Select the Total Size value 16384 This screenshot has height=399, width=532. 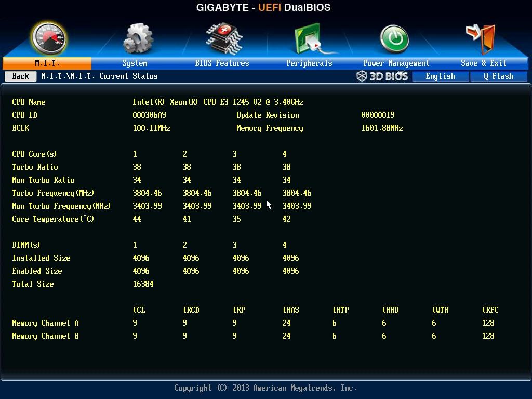tap(143, 284)
